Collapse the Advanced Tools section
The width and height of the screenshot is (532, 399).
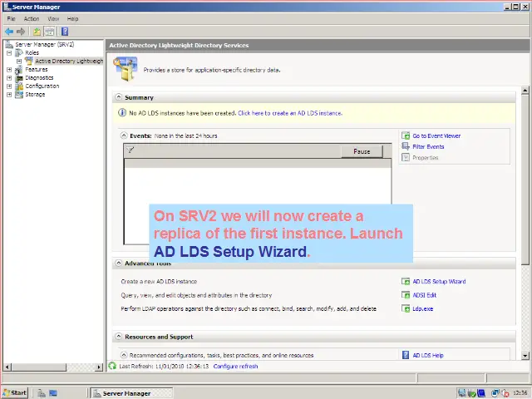(118, 263)
